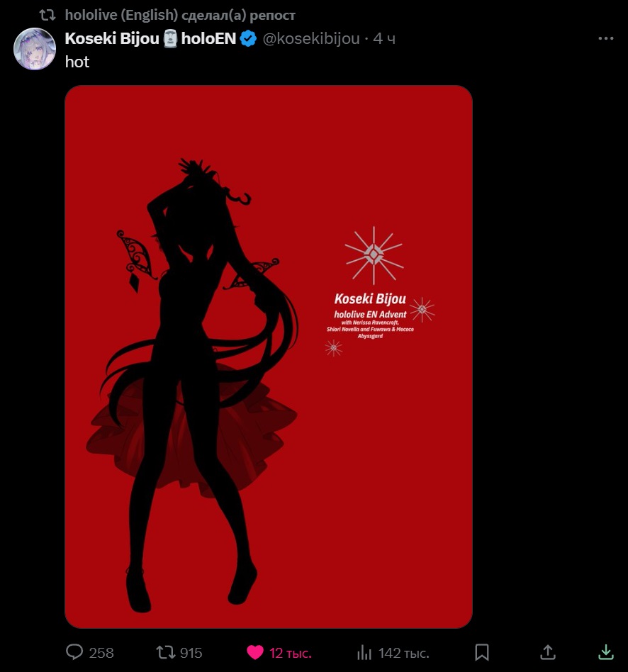Click the 142 тыс. views count
628x672 pixels.
(x=404, y=653)
